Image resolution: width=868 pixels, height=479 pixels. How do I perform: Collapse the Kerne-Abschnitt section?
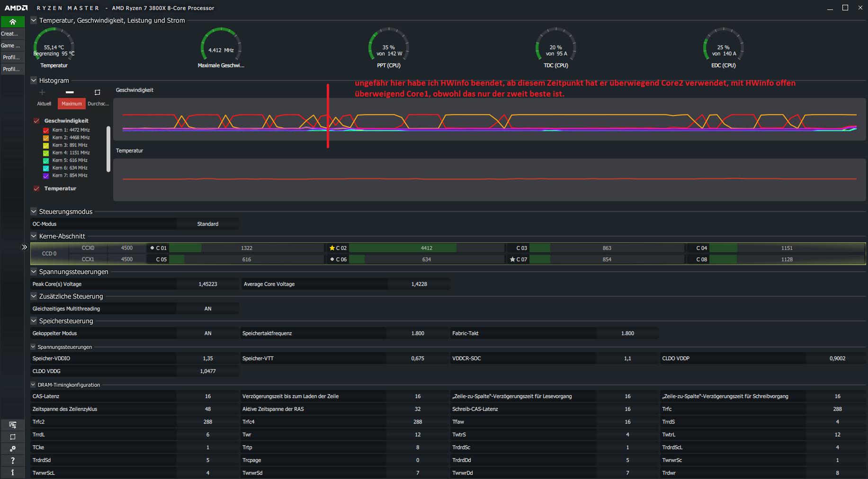(34, 236)
